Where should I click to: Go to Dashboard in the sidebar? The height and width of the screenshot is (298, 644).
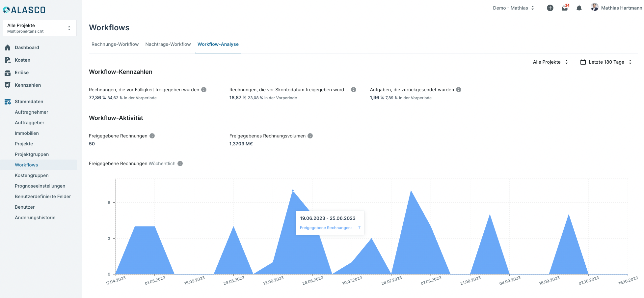click(27, 47)
